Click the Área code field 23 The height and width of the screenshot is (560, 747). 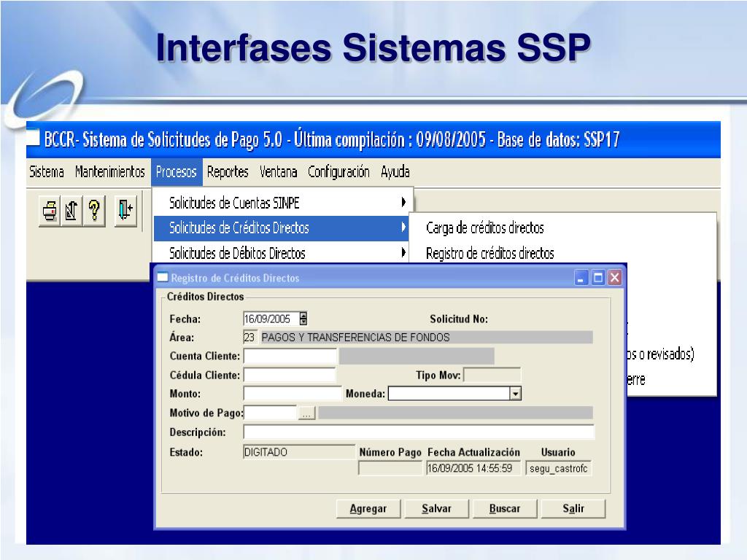[x=249, y=337]
